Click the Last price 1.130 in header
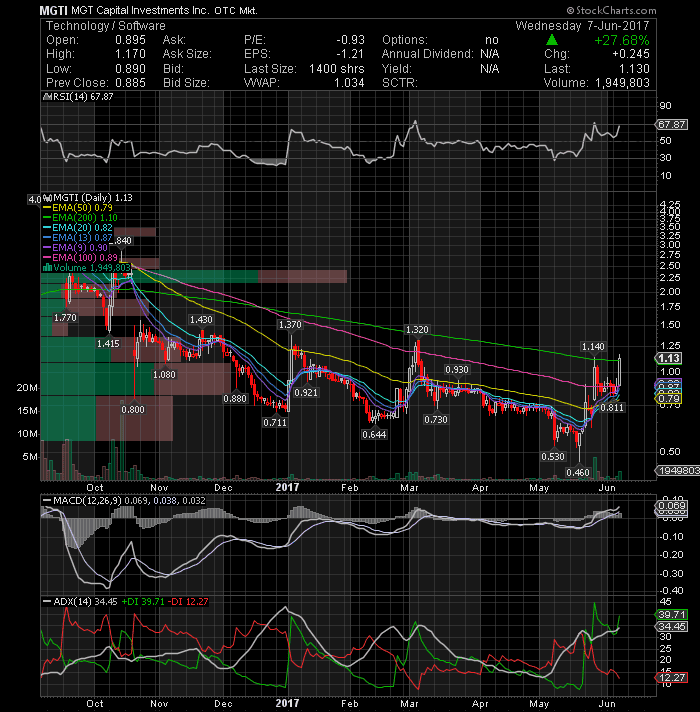This screenshot has width=700, height=712. [634, 69]
